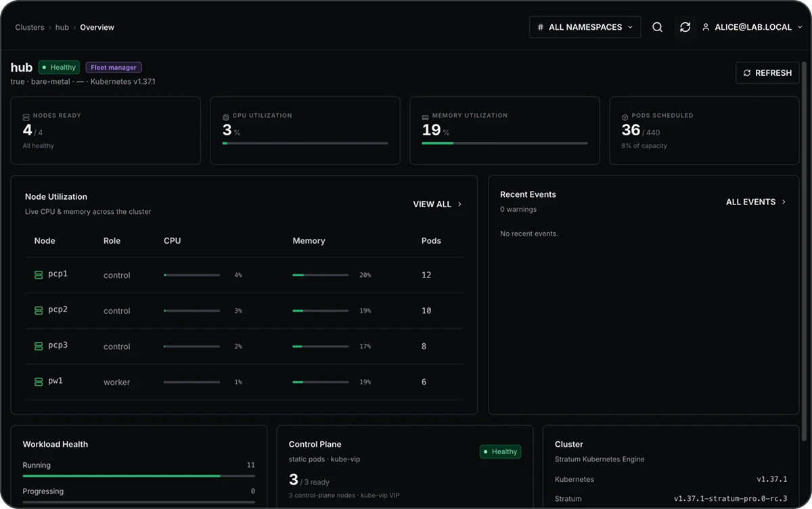The width and height of the screenshot is (812, 509).
Task: Click the Pods Scheduled cube icon
Action: point(625,116)
